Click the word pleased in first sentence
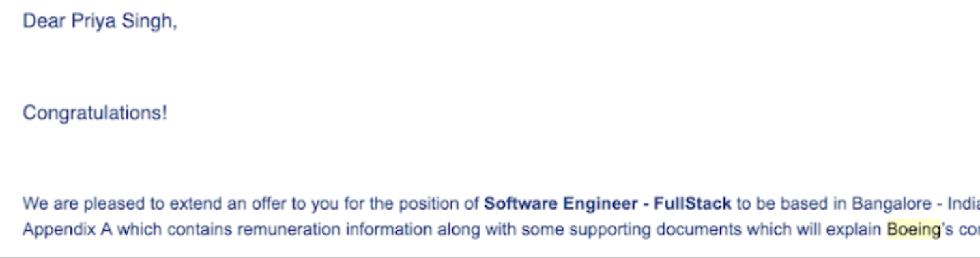The image size is (980, 258). [x=100, y=204]
